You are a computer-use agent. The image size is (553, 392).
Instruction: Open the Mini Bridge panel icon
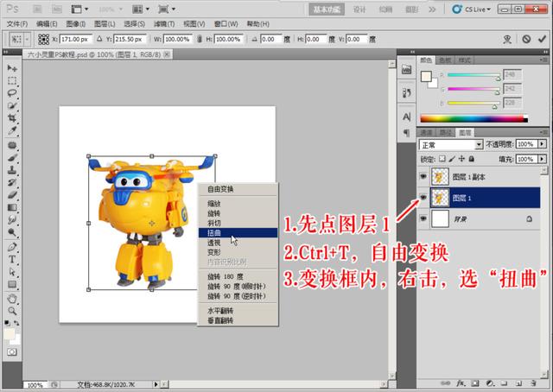click(406, 69)
